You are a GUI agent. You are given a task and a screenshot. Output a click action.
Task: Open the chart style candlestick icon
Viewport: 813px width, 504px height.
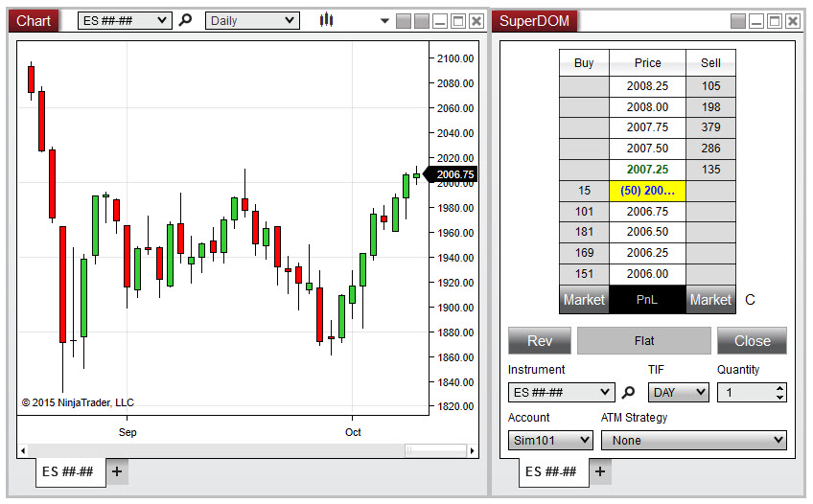327,20
